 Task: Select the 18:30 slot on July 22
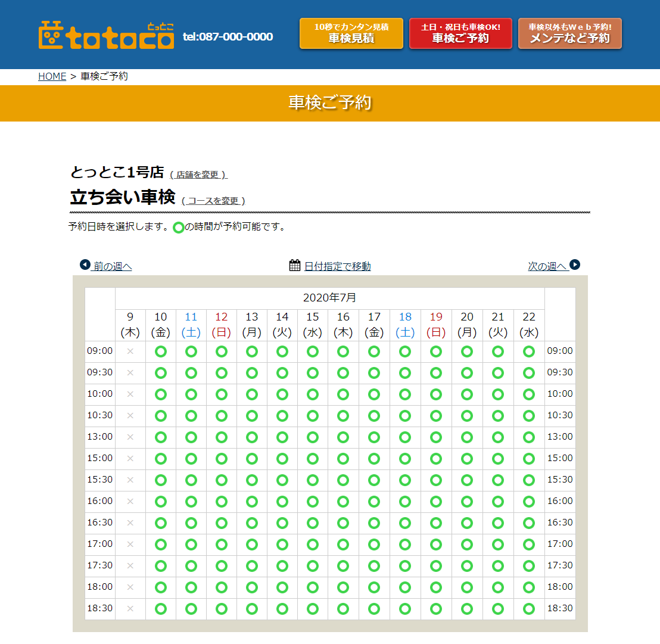point(529,609)
